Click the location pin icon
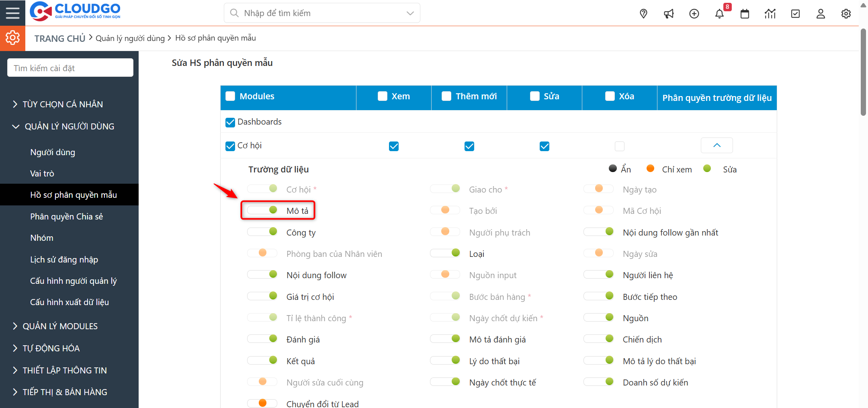This screenshot has width=868, height=408. click(x=643, y=14)
